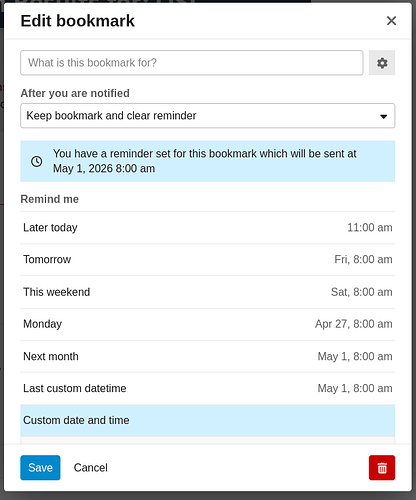The width and height of the screenshot is (416, 500).
Task: Click the Apr 27, 8:00 am label
Action: (x=354, y=324)
